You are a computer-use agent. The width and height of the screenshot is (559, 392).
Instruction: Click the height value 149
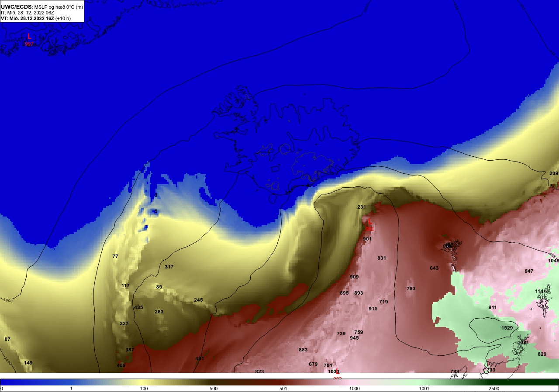pyautogui.click(x=28, y=363)
